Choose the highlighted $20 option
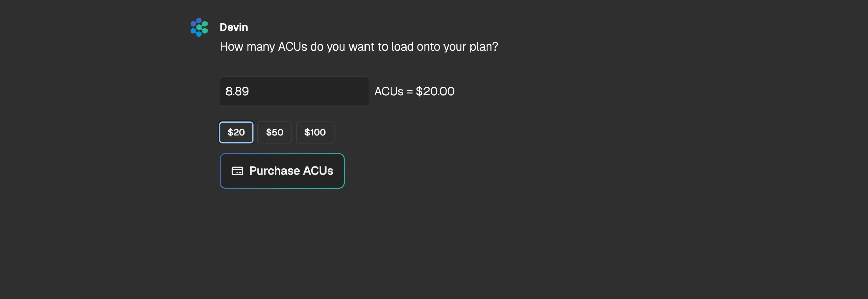 [x=236, y=132]
